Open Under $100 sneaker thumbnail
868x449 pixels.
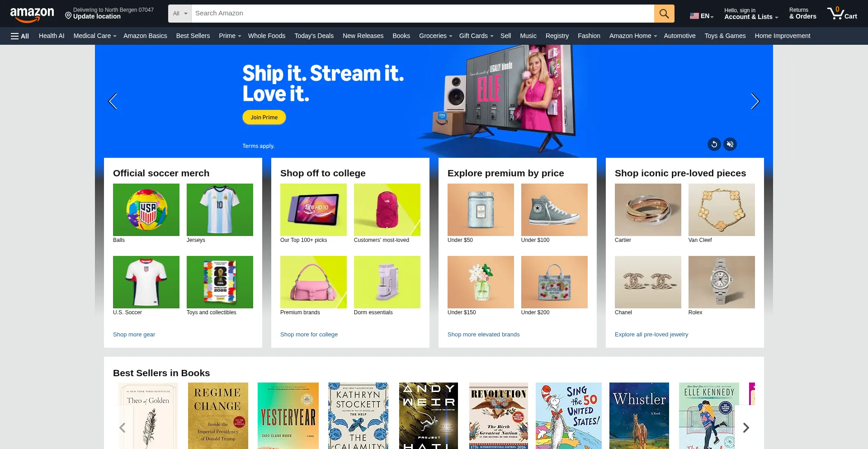point(554,210)
